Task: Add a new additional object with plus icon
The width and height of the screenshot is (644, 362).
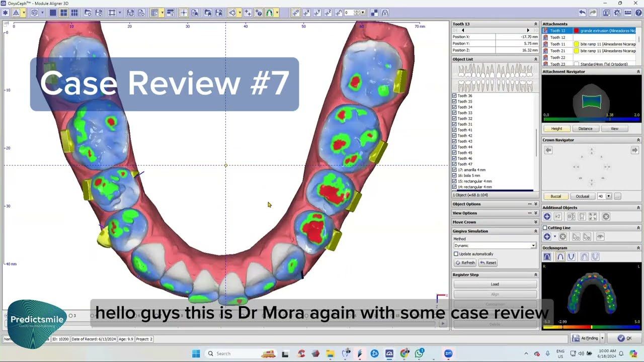Action: point(547,217)
